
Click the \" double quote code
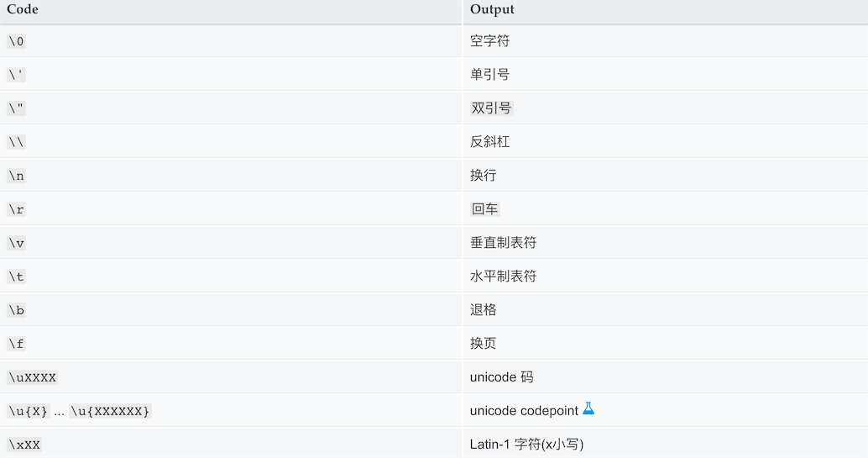[x=17, y=108]
